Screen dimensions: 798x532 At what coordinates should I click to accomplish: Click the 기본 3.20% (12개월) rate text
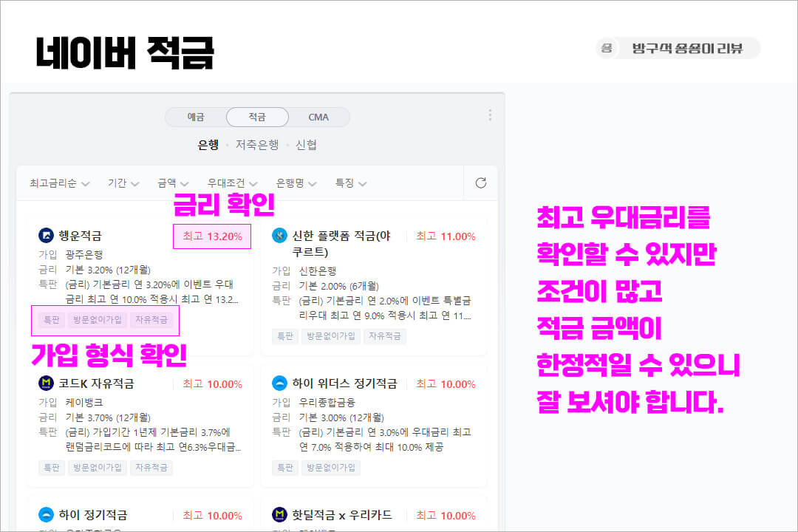pos(108,270)
